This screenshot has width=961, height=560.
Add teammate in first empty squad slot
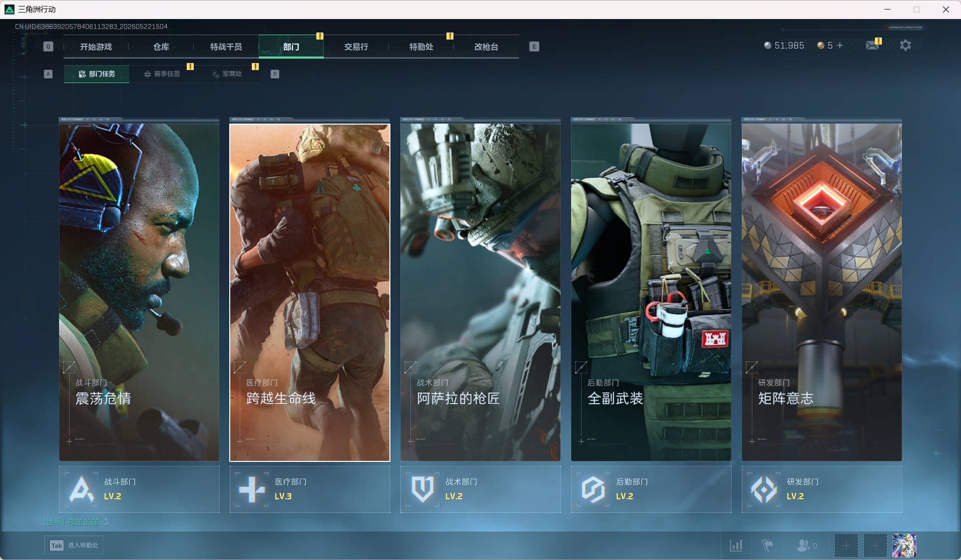pyautogui.click(x=846, y=545)
